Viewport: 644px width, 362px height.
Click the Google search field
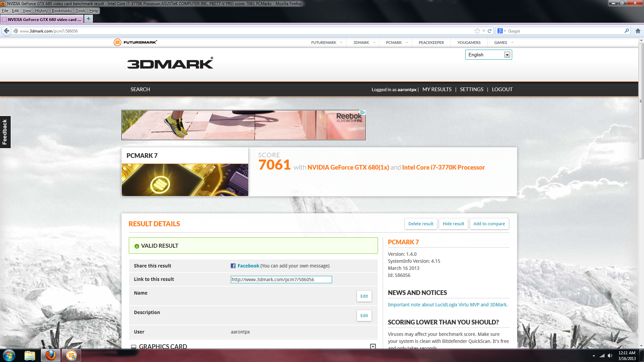point(565,31)
